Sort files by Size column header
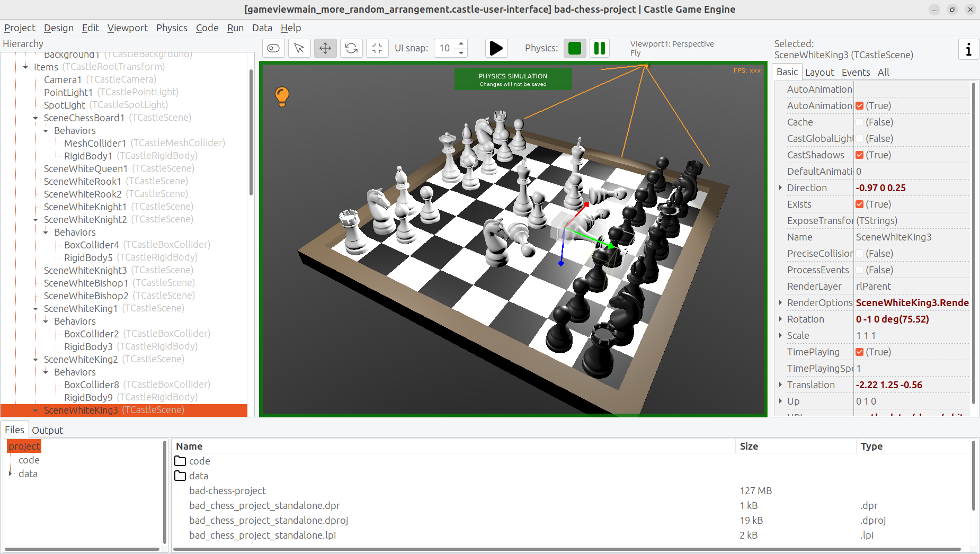Image resolution: width=980 pixels, height=554 pixels. click(x=795, y=446)
